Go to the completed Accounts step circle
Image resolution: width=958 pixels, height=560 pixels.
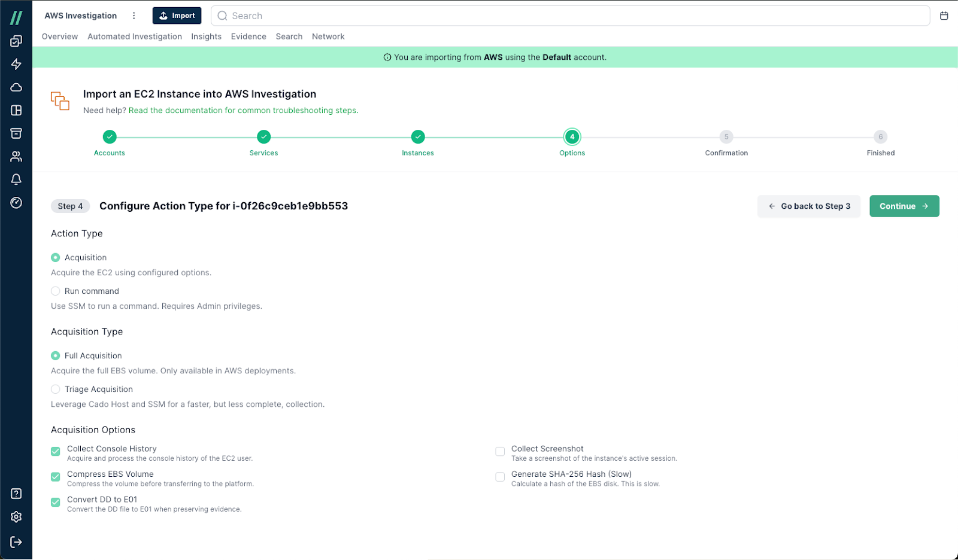coord(110,137)
